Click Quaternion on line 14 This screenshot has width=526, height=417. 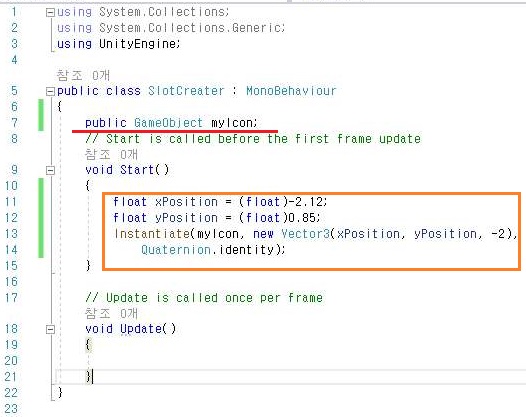click(176, 250)
